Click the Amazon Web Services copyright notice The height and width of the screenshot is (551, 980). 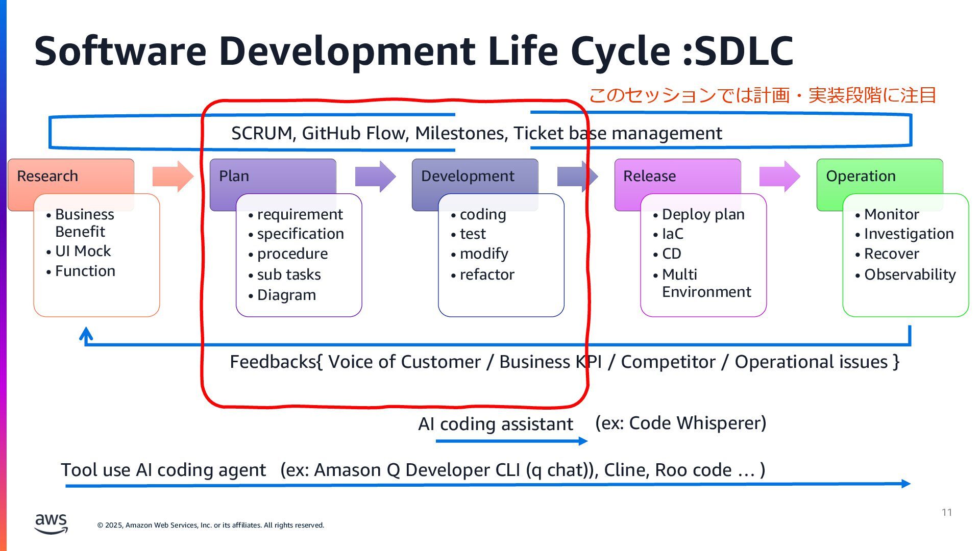point(211,525)
